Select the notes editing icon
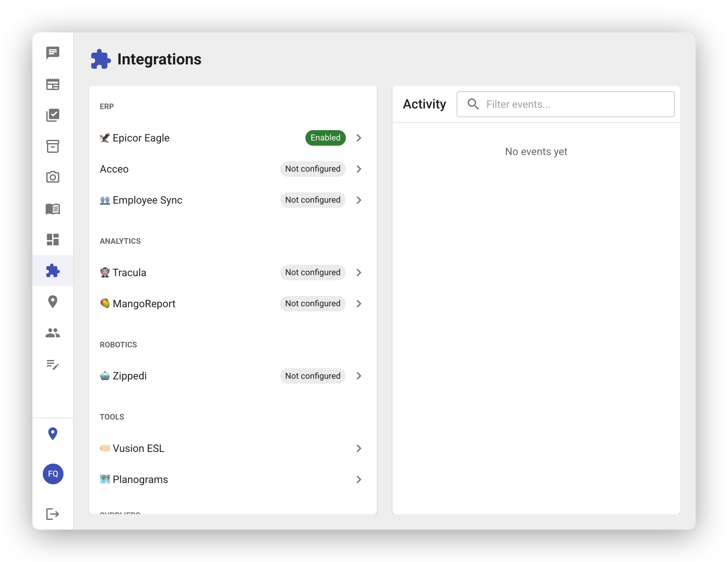The image size is (728, 562). (x=53, y=365)
